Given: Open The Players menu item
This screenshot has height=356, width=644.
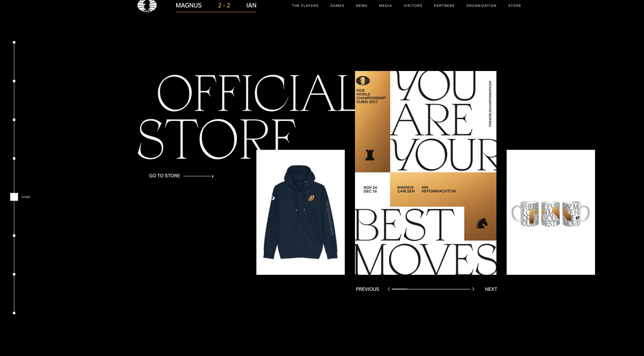Looking at the screenshot, I should click(305, 6).
